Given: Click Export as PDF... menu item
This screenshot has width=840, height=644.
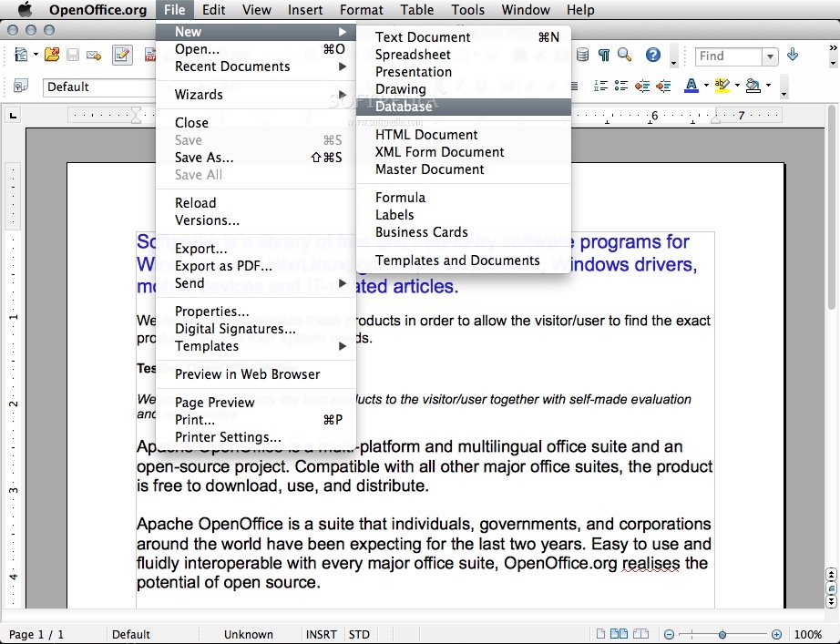Looking at the screenshot, I should pos(256,266).
